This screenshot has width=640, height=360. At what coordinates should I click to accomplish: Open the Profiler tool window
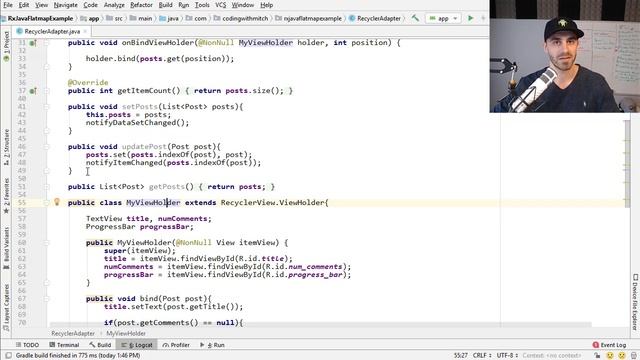coord(176,345)
